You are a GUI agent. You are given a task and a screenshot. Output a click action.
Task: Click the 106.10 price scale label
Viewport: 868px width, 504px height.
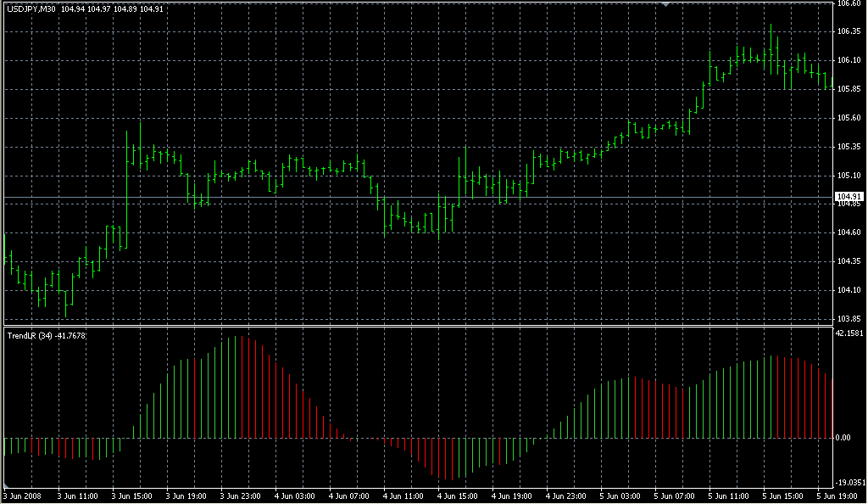tap(849, 60)
